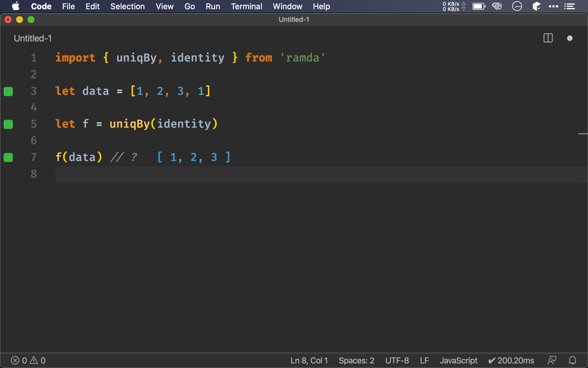588x368 pixels.
Task: Open the View menu
Action: pyautogui.click(x=163, y=6)
